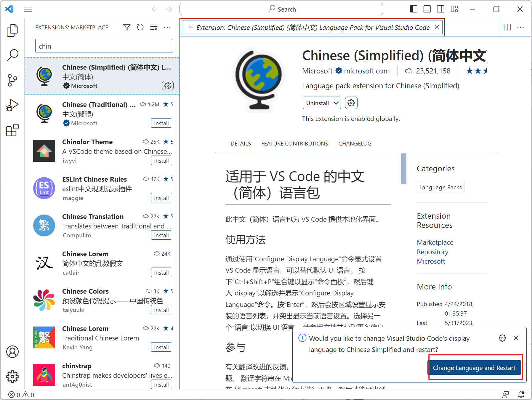Open notifications bell in status bar
Screen dimensions: 532x400
point(521,395)
